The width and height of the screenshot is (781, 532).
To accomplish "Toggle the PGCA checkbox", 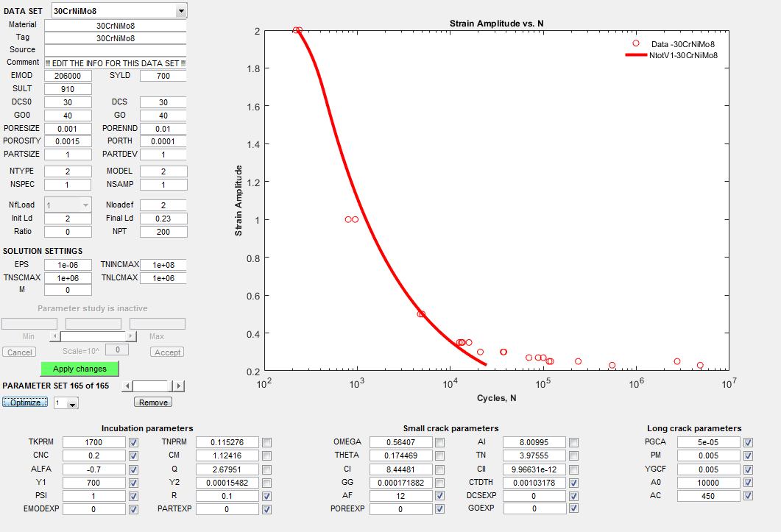I will click(x=748, y=442).
